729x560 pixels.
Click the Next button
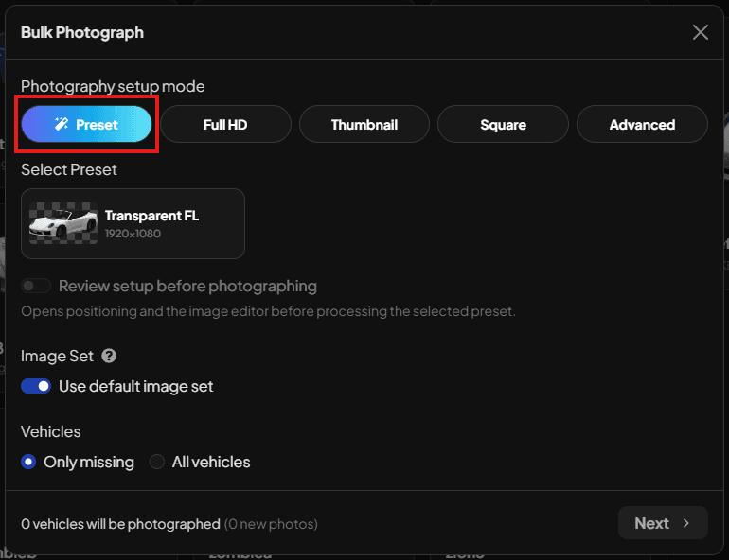point(663,523)
